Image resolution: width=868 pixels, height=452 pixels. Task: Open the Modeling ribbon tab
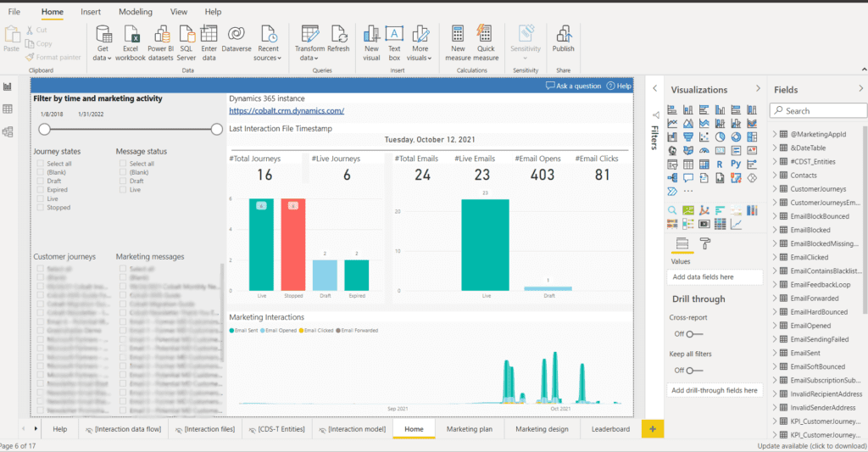135,12
